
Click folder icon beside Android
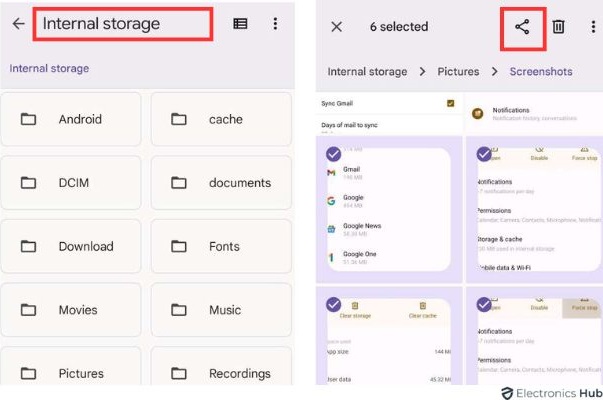coord(28,119)
